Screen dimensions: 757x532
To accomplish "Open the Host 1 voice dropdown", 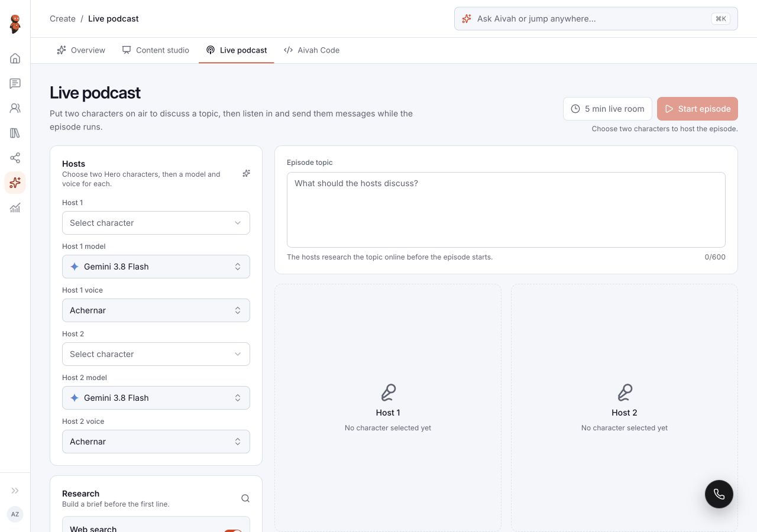I will click(156, 310).
